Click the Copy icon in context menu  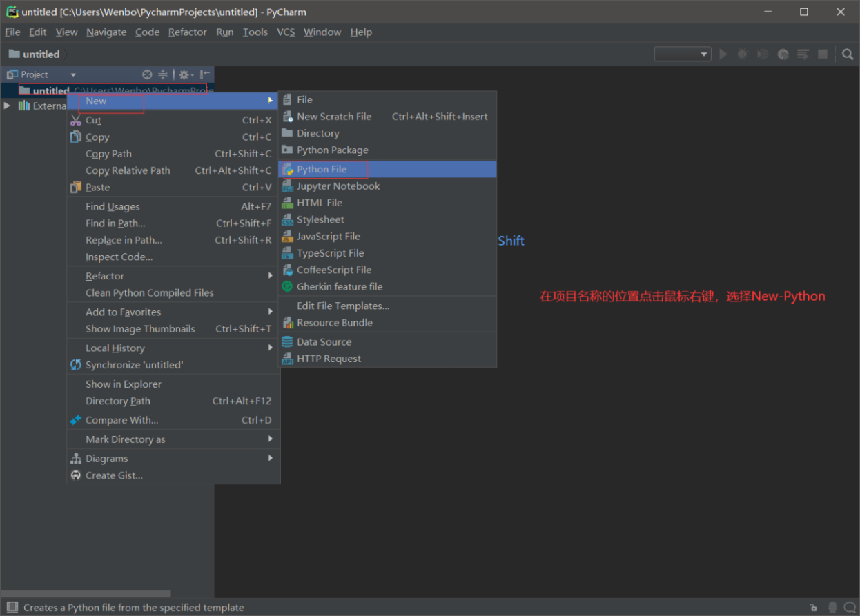[x=76, y=137]
